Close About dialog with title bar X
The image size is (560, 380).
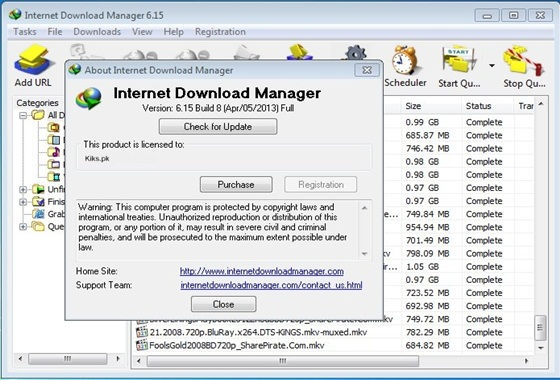coord(367,70)
